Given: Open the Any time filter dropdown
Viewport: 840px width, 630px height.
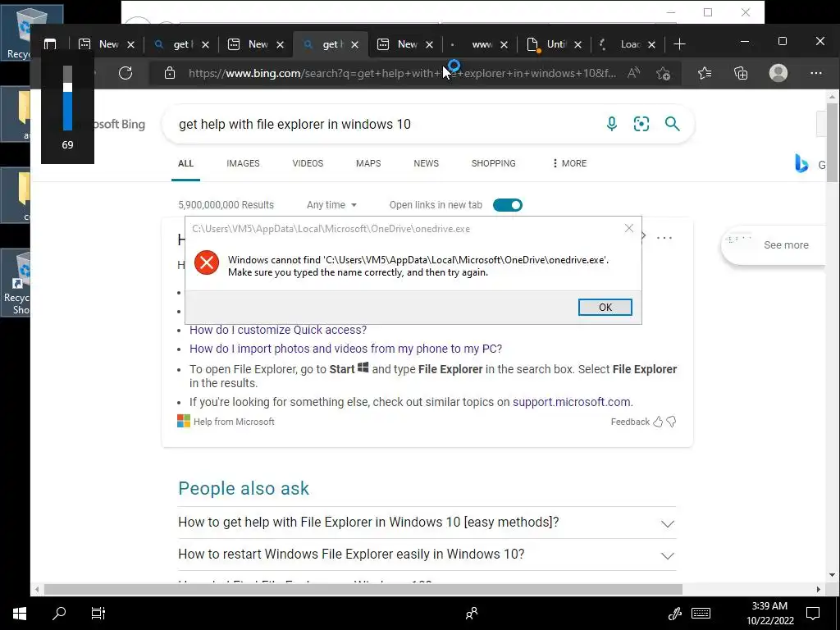Looking at the screenshot, I should pos(331,205).
